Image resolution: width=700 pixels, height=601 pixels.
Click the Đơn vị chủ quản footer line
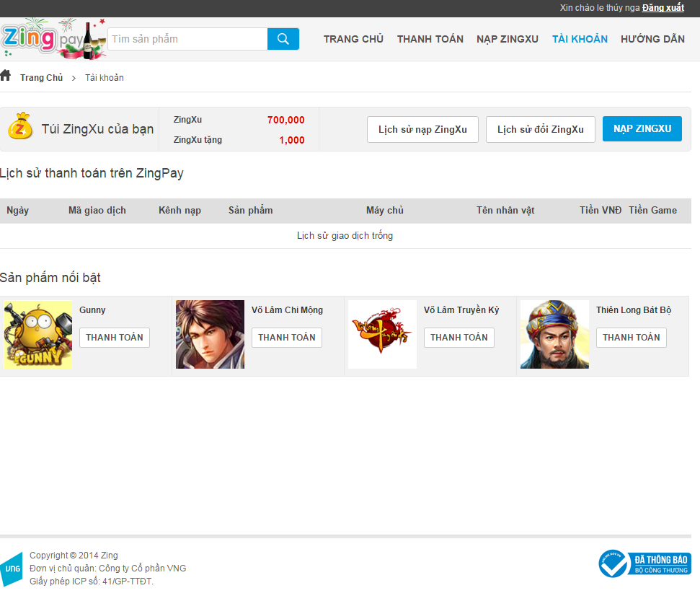107,569
